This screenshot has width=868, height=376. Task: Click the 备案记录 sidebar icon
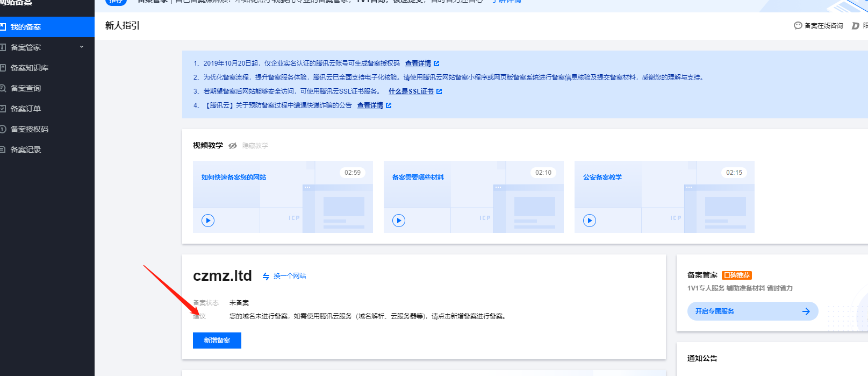pos(3,150)
